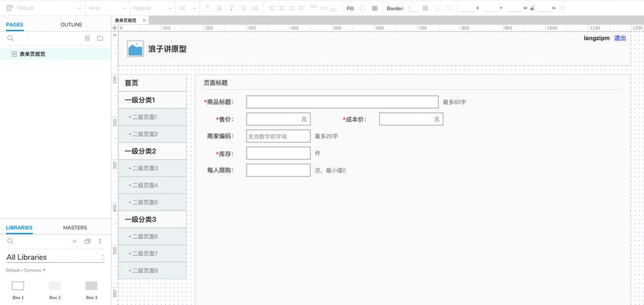Open the All Libraries selector

click(x=56, y=257)
